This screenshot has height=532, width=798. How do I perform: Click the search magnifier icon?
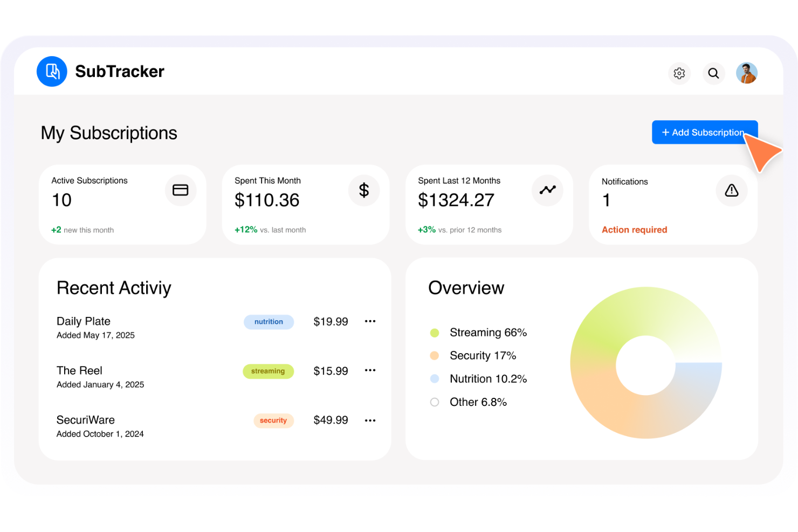pos(713,73)
